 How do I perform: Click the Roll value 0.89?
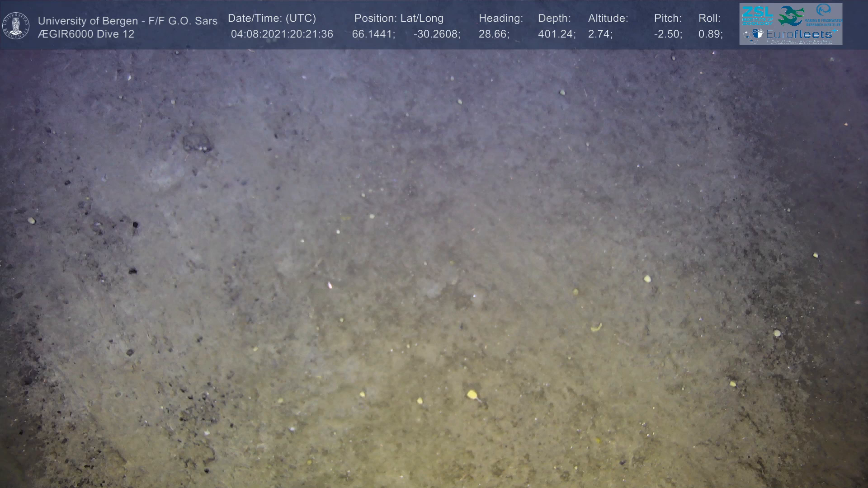click(710, 34)
